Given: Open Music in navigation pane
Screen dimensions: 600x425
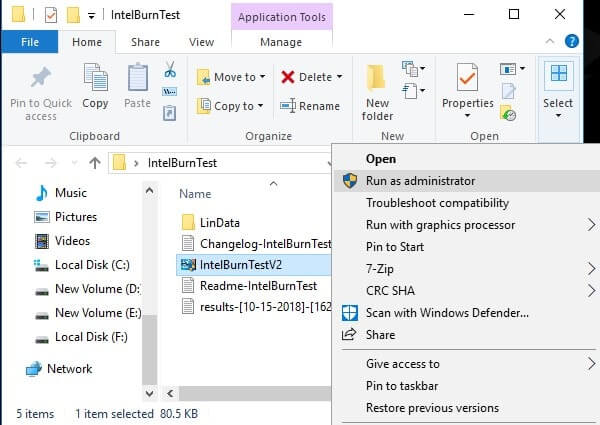Looking at the screenshot, I should pos(61,193).
